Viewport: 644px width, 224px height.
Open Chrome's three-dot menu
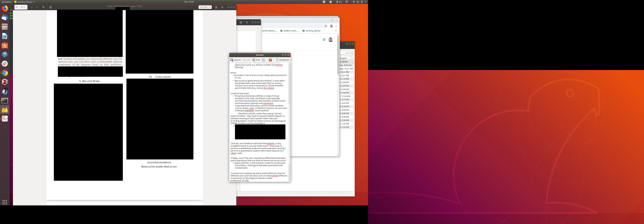pos(336,26)
